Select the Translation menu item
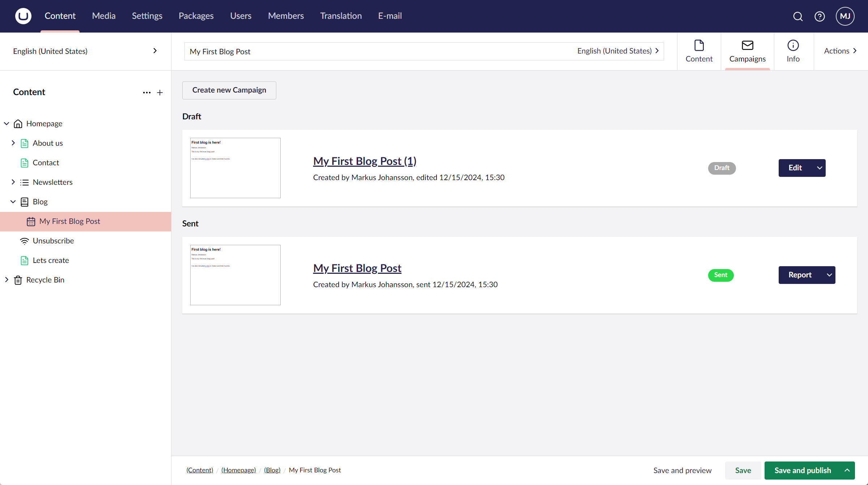 tap(341, 16)
